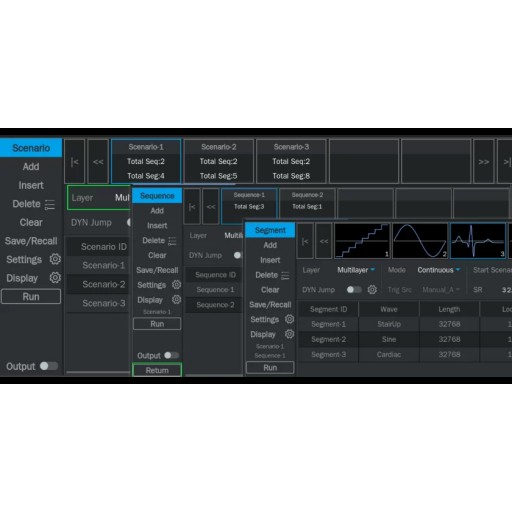Open Scenario panel Settings gear icon
512x512 pixels.
55,259
